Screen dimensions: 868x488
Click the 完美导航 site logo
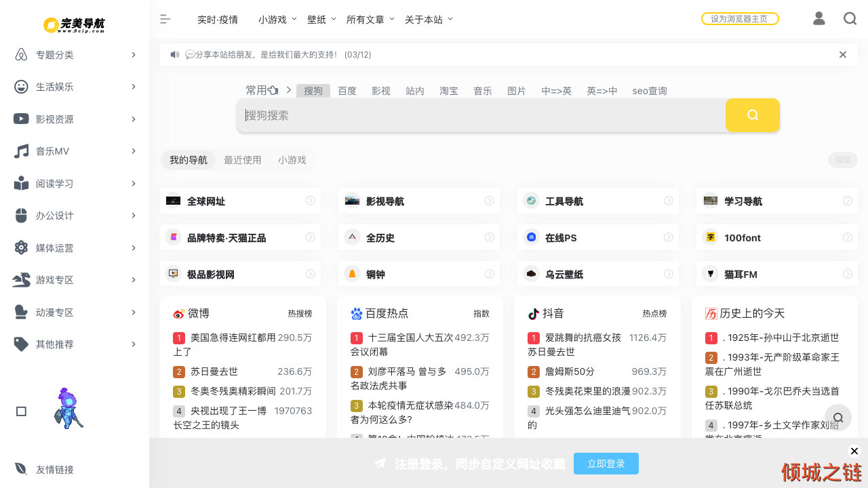75,24
